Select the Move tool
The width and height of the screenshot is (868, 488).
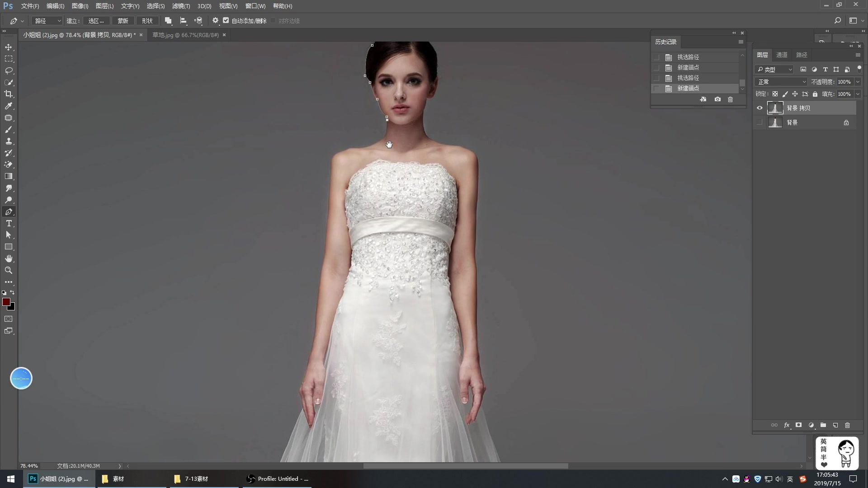pyautogui.click(x=9, y=47)
